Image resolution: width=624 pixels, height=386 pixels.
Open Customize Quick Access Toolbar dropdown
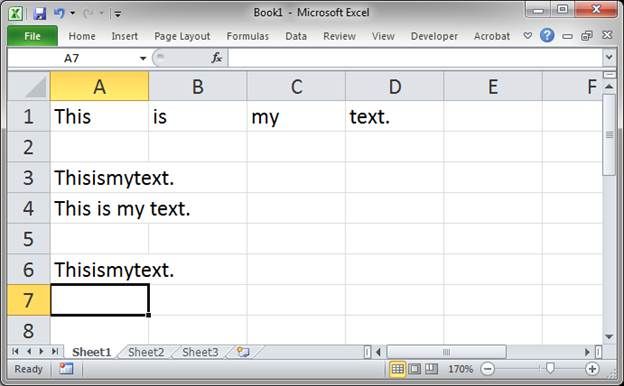tap(118, 14)
